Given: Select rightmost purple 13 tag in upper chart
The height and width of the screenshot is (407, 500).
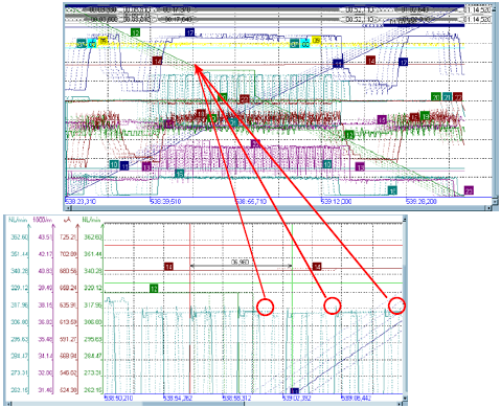Looking at the screenshot, I should 360,166.
